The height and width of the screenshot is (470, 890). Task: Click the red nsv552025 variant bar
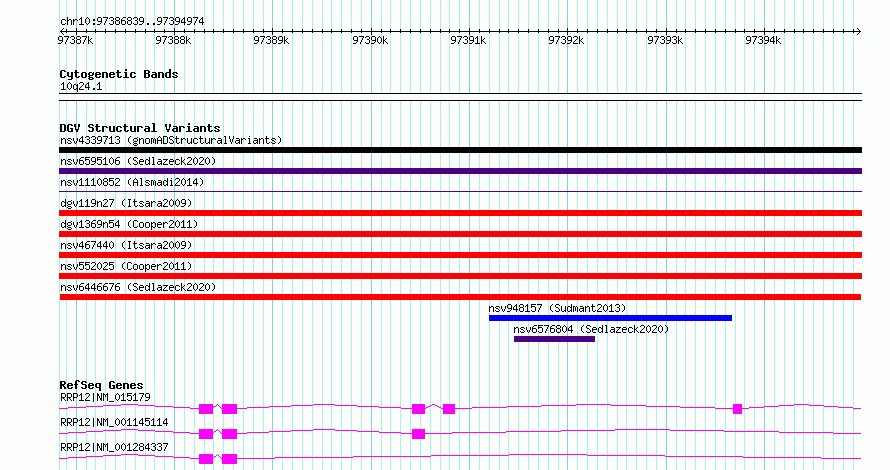[460, 276]
